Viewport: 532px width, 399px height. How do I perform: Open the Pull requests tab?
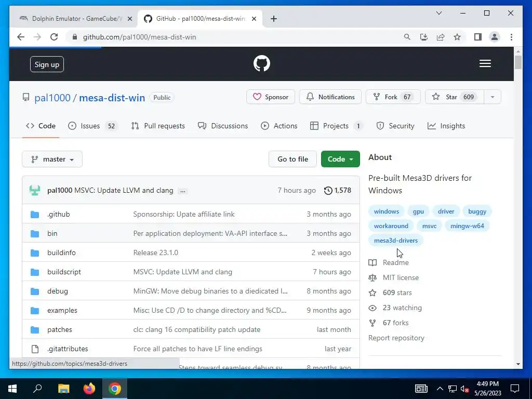(158, 126)
